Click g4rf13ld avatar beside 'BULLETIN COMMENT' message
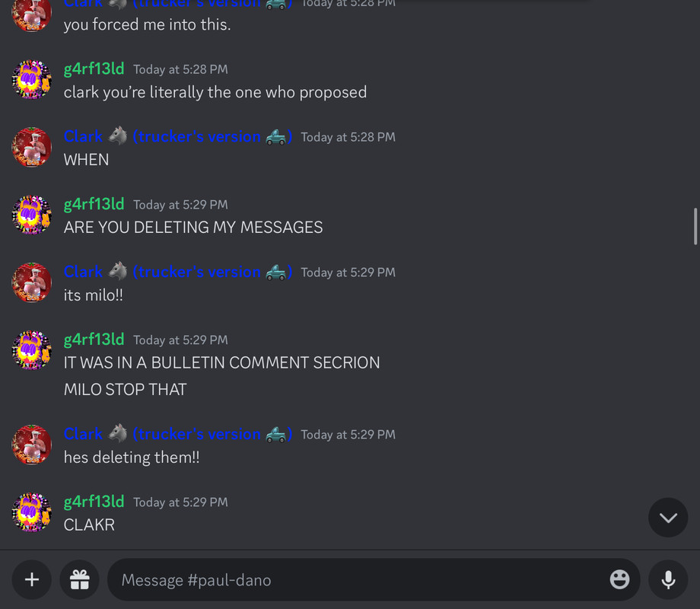The width and height of the screenshot is (700, 609). point(32,350)
